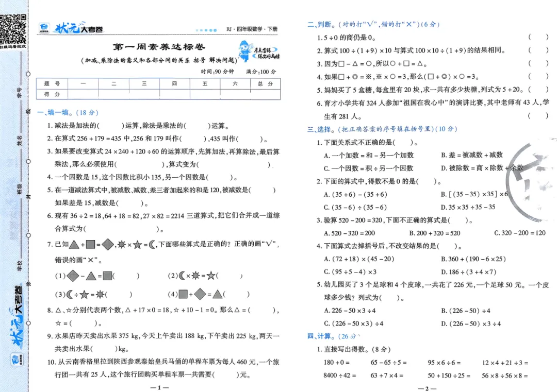The image size is (557, 392).
Task: Click option C. (226-50×3)÷4
Action: (353, 323)
